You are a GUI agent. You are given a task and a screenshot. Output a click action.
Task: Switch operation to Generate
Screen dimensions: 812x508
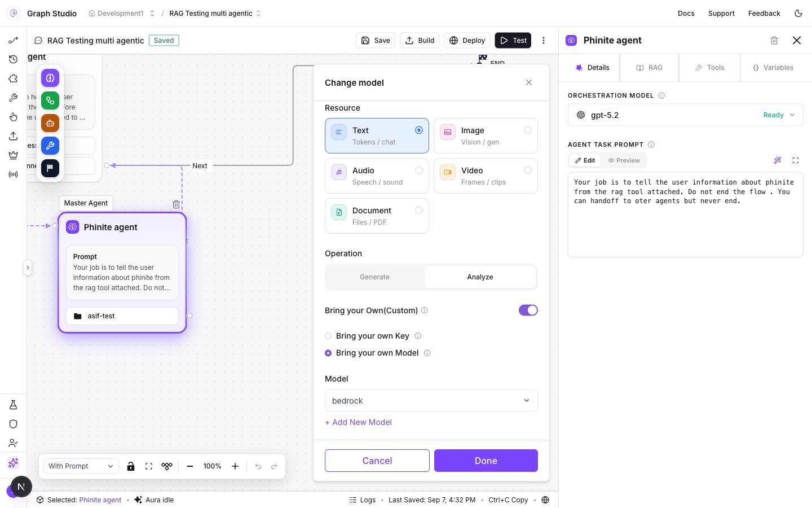click(x=374, y=277)
